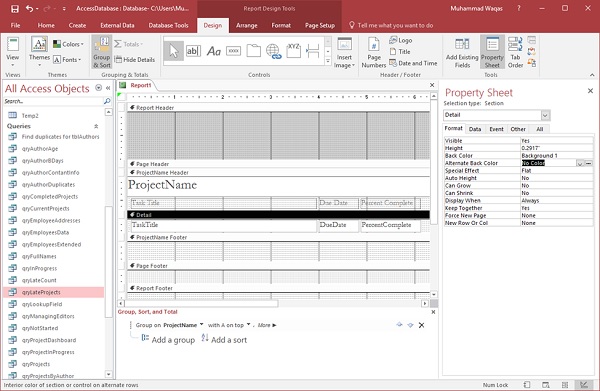Expand More options for the group
Image resolution: width=600 pixels, height=391 pixels.
(266, 325)
